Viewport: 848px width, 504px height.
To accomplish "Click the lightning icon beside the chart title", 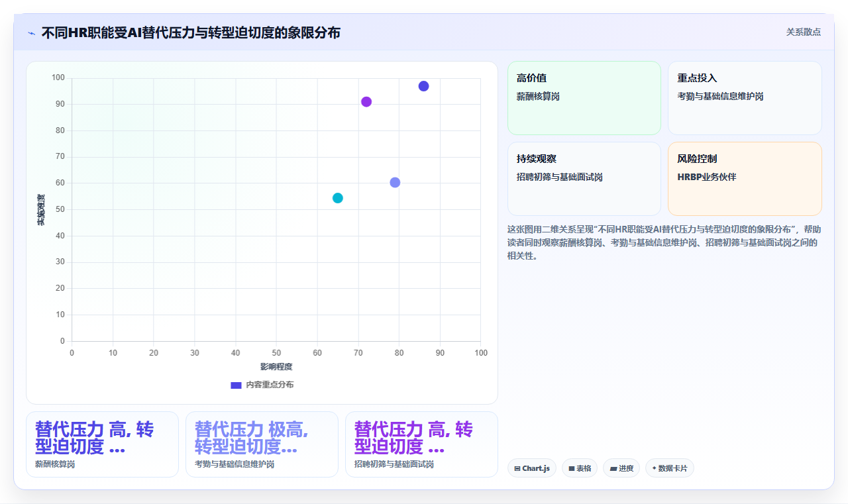I will pyautogui.click(x=32, y=33).
